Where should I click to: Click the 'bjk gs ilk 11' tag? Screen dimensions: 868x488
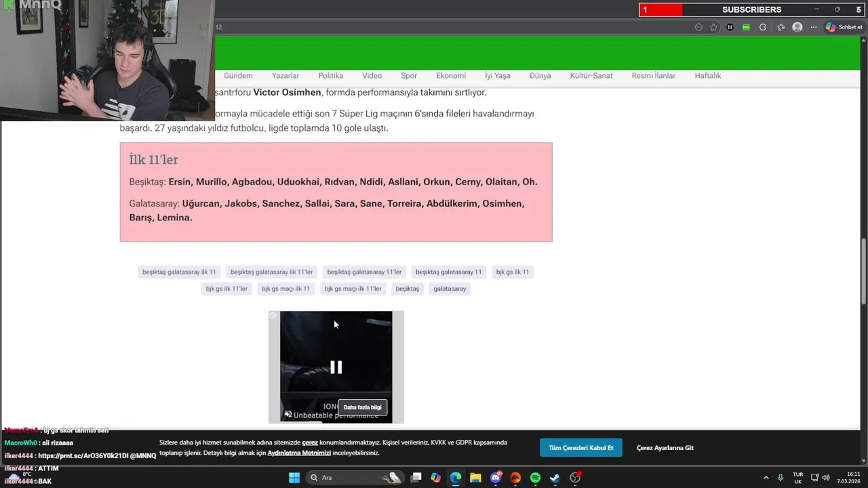513,272
